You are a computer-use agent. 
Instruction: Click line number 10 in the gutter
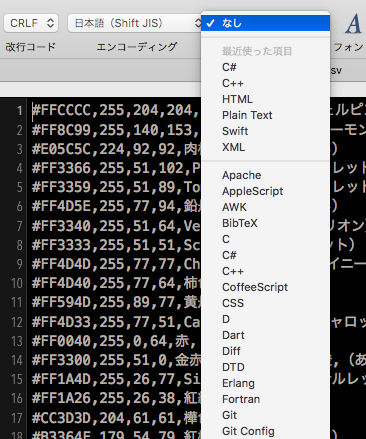17,284
